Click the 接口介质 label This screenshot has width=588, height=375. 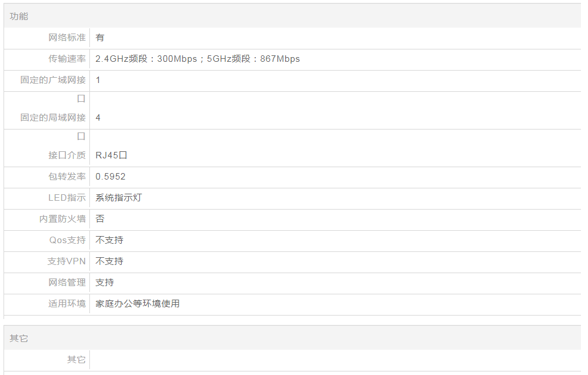click(66, 155)
